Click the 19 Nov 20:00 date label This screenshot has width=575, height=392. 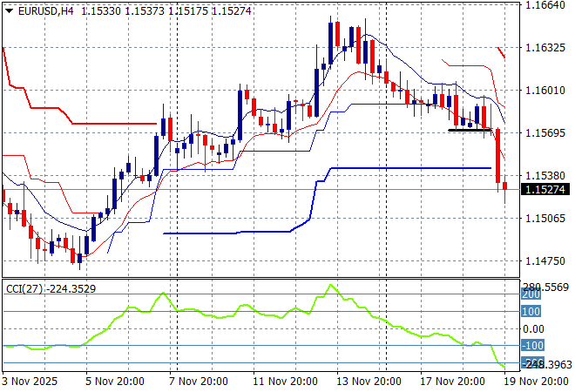(x=539, y=382)
